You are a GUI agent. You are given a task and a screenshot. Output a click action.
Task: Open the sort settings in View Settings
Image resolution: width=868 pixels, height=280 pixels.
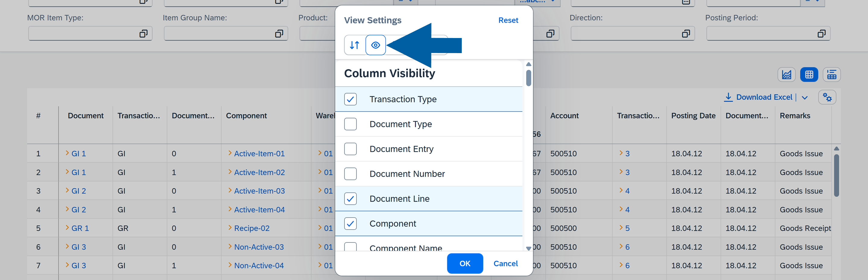(354, 45)
